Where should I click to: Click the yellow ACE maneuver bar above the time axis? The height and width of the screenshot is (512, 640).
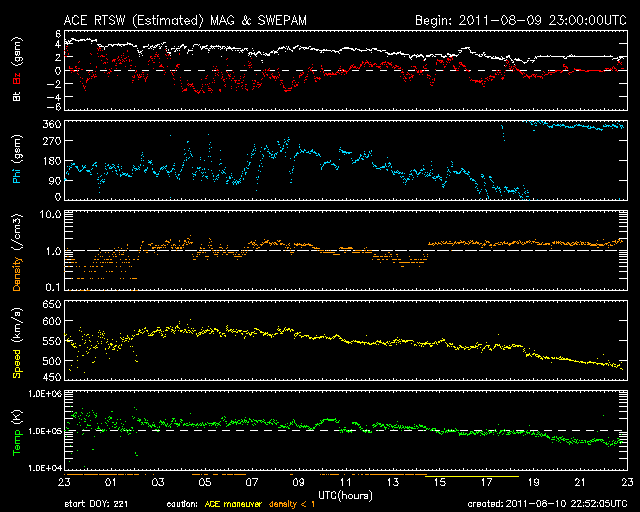[472, 476]
